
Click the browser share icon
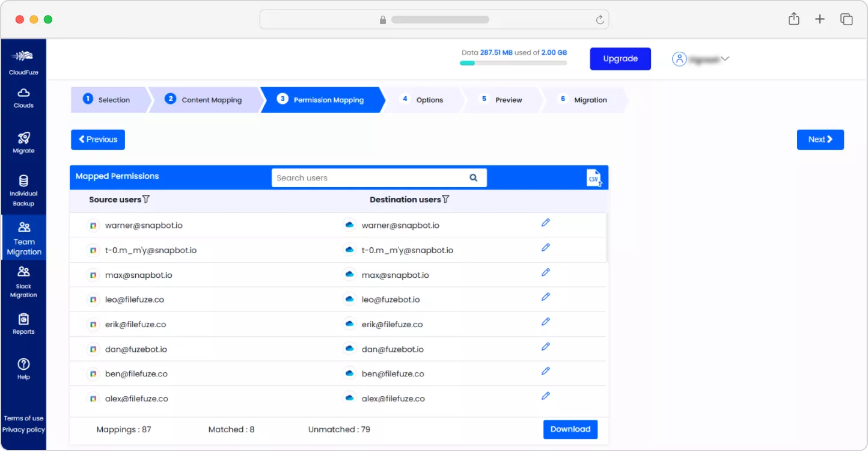click(x=794, y=19)
